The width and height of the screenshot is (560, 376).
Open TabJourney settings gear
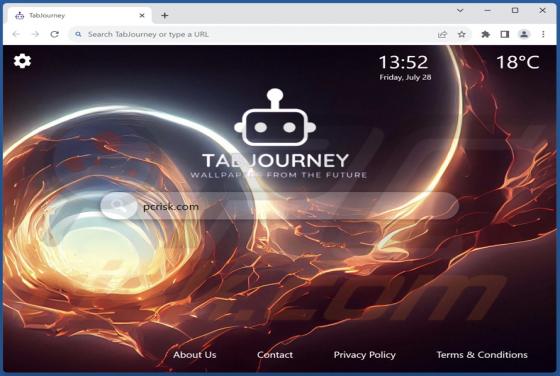coord(22,61)
